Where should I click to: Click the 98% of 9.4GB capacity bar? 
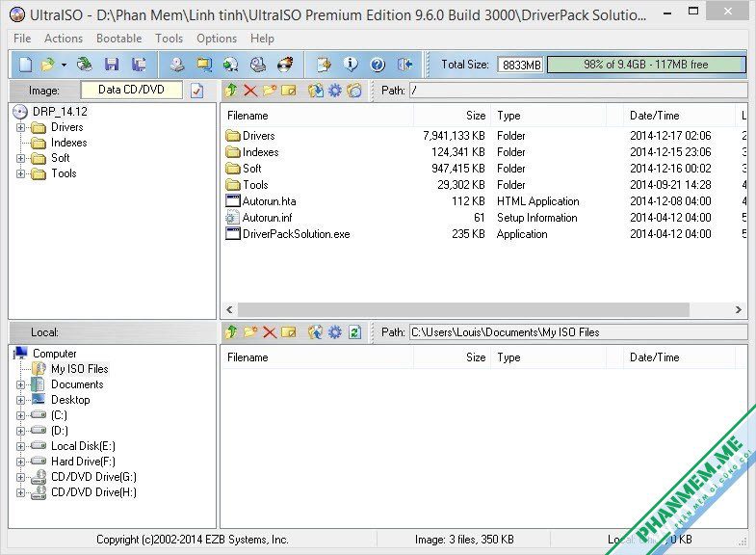[x=646, y=65]
